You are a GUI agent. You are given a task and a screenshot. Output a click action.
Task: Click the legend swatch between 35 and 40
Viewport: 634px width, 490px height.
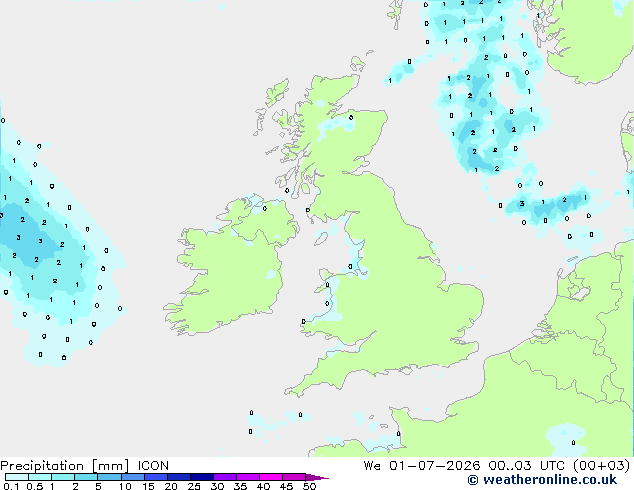pyautogui.click(x=248, y=477)
